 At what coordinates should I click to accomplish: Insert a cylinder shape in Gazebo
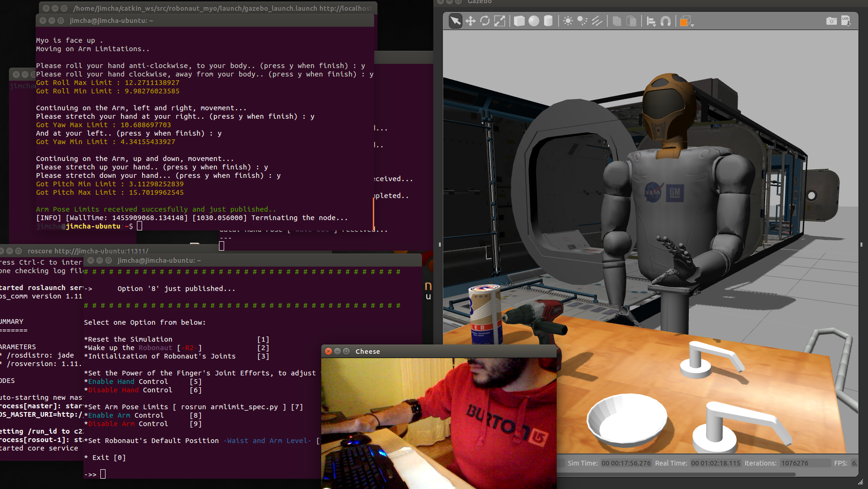[x=548, y=21]
